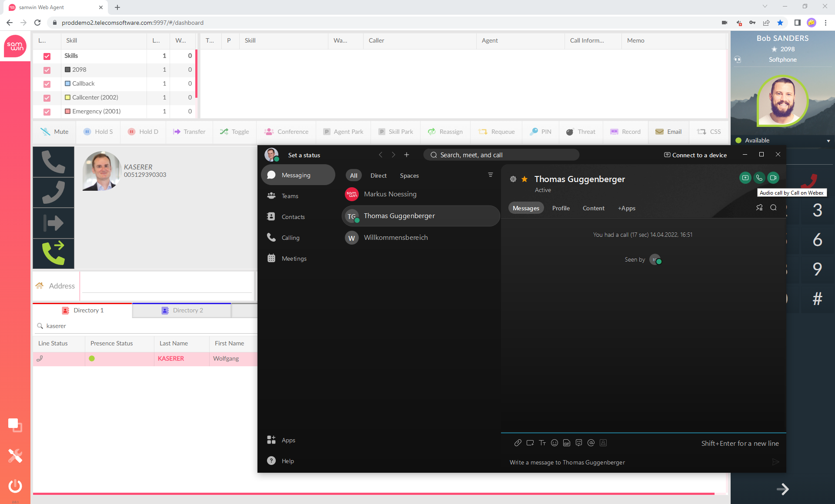Click the Threat button
This screenshot has width=835, height=504.
click(581, 132)
